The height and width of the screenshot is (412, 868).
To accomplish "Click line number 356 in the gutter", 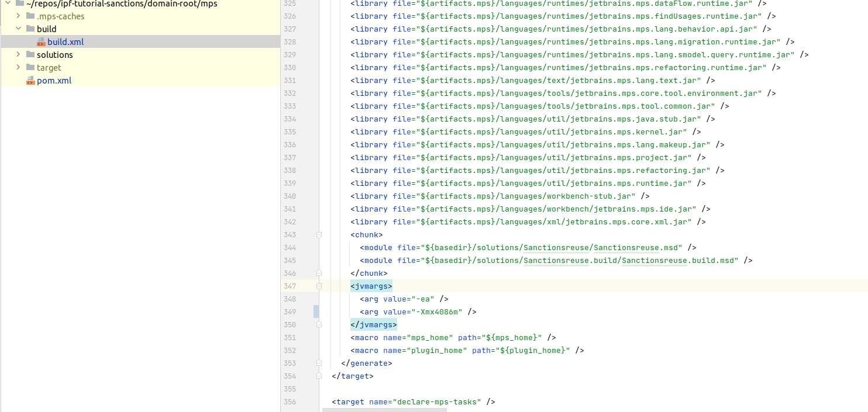I will click(289, 401).
